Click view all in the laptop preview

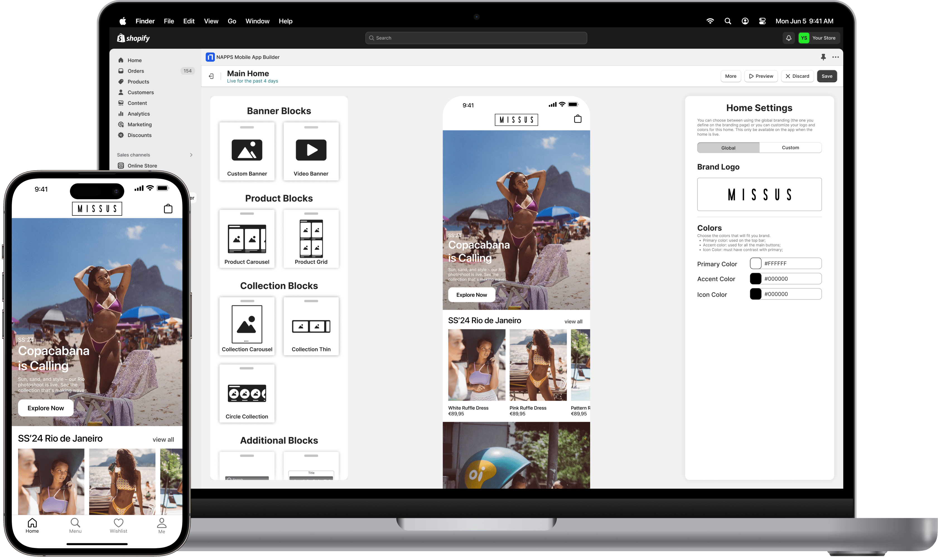point(573,321)
